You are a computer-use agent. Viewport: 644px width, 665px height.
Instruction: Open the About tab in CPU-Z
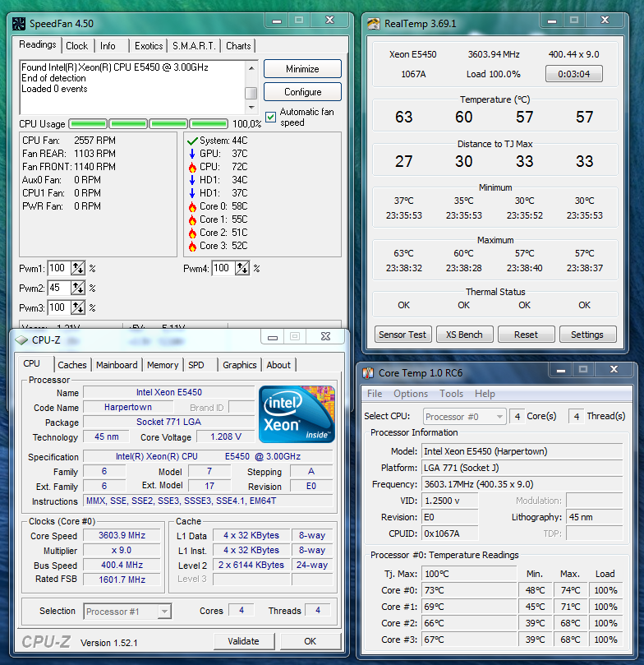pyautogui.click(x=278, y=365)
